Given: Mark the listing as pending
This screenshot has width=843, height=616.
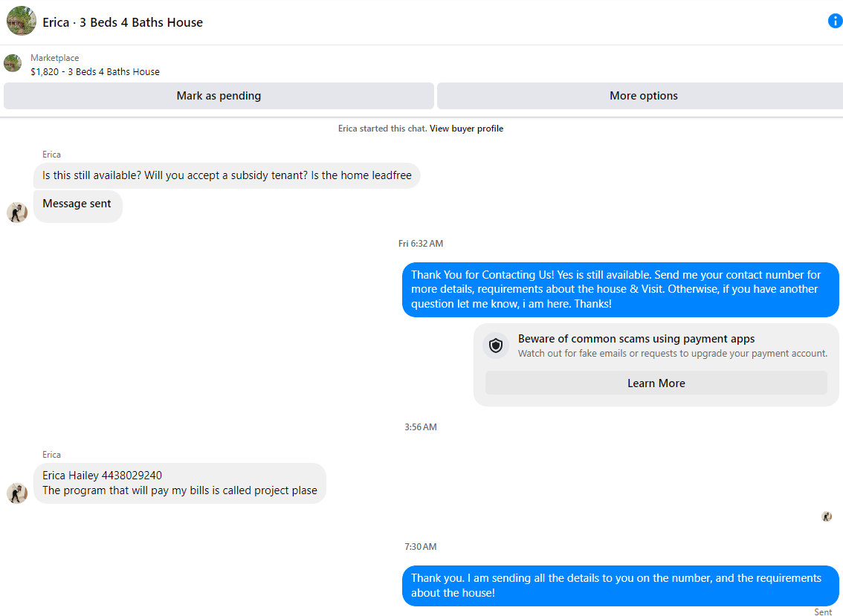Looking at the screenshot, I should (219, 96).
